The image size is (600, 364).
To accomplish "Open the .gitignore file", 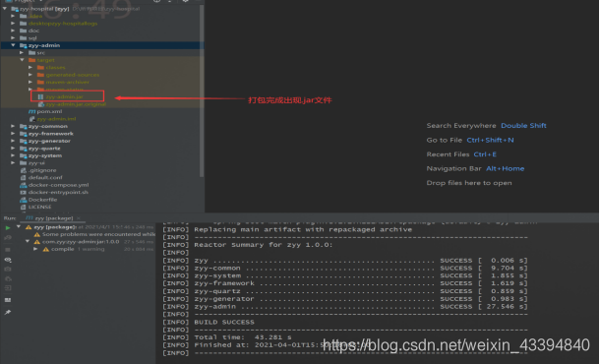I will [42, 170].
